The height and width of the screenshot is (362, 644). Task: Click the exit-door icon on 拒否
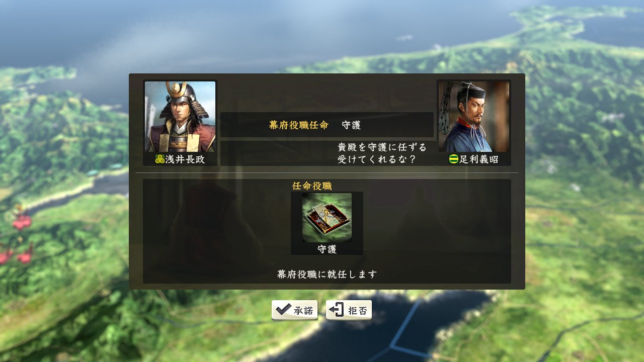338,310
